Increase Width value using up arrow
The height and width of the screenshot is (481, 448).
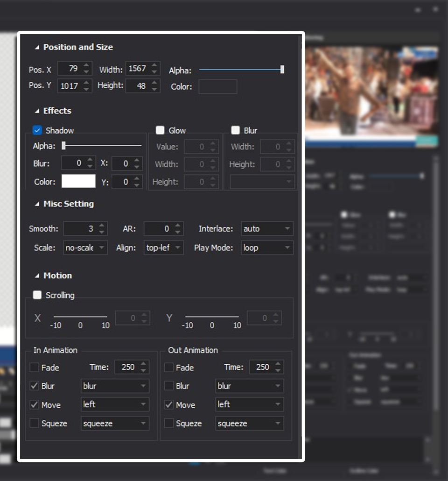(x=155, y=65)
